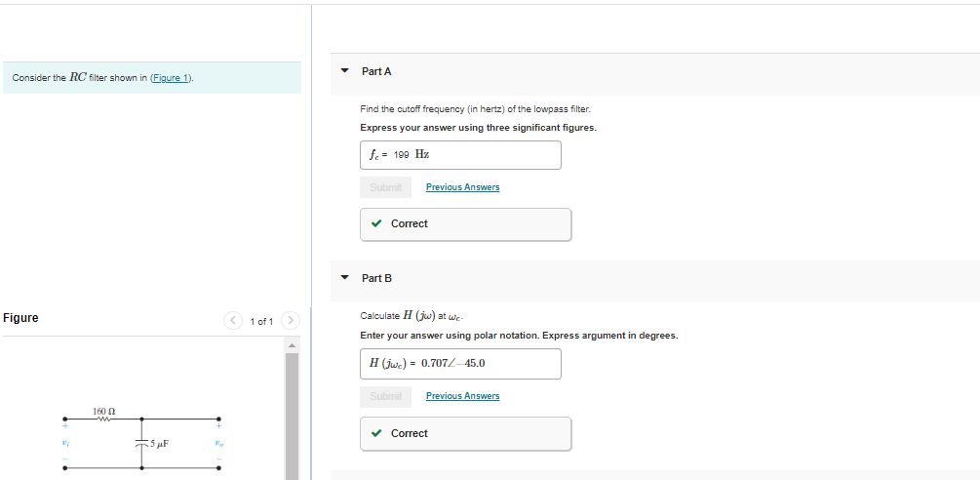Click the scroll-up arrow in figure panel

pyautogui.click(x=292, y=345)
